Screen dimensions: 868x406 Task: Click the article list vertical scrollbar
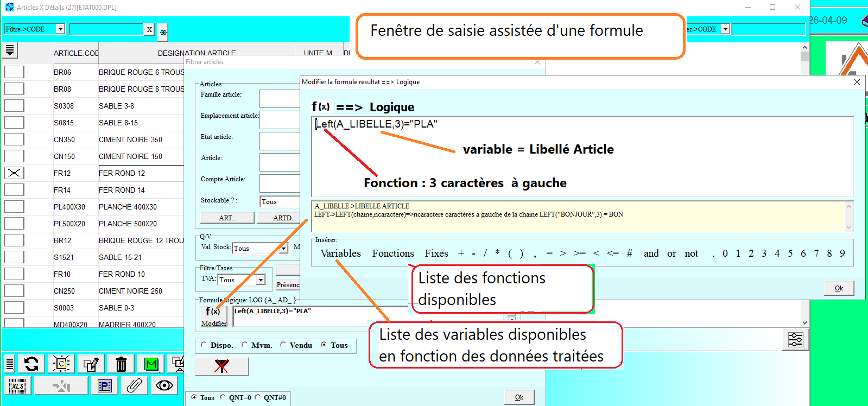click(804, 185)
